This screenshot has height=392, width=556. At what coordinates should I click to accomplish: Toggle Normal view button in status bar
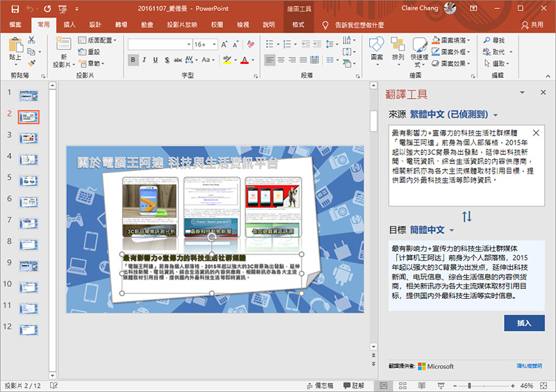[384, 386]
